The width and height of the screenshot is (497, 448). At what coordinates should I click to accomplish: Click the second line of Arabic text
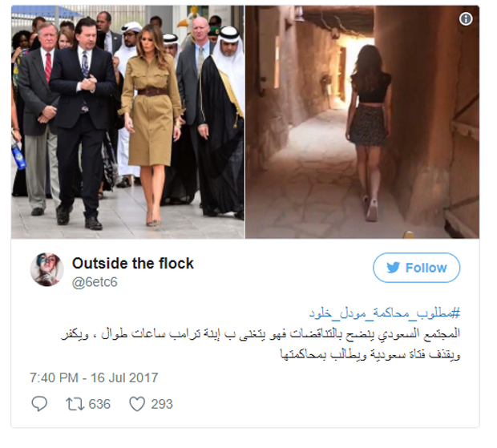[370, 354]
